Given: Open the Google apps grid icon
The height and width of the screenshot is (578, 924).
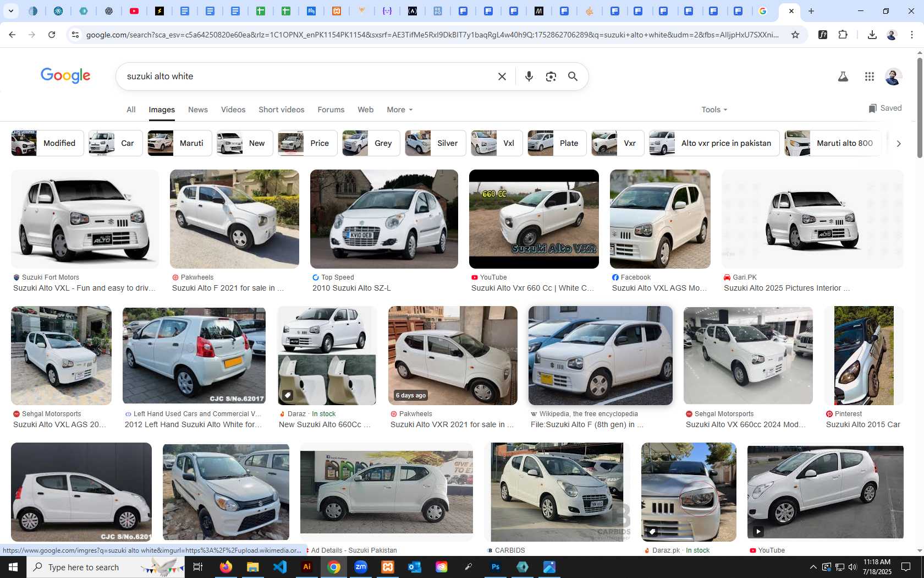Looking at the screenshot, I should pyautogui.click(x=869, y=77).
